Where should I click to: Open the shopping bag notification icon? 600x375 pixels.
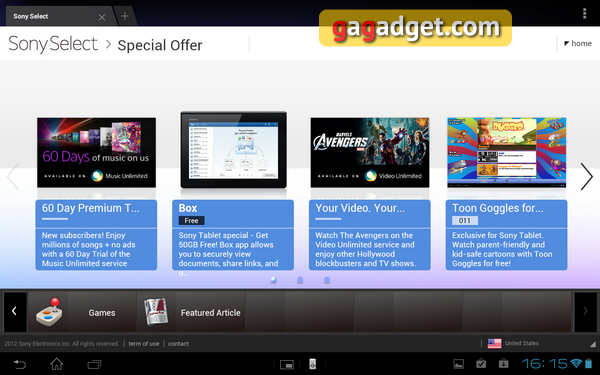pos(504,364)
